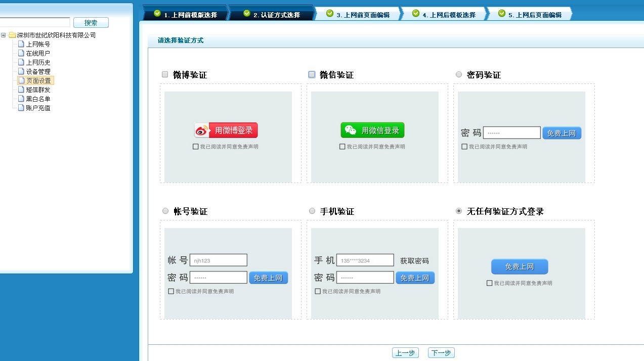Open the 短信群发 tree item

[38, 89]
